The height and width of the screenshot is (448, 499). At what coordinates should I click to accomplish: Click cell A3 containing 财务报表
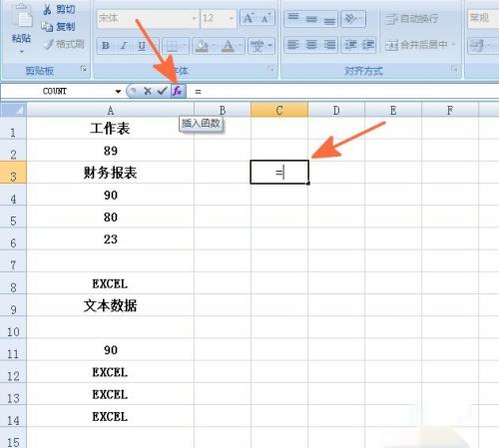click(111, 173)
